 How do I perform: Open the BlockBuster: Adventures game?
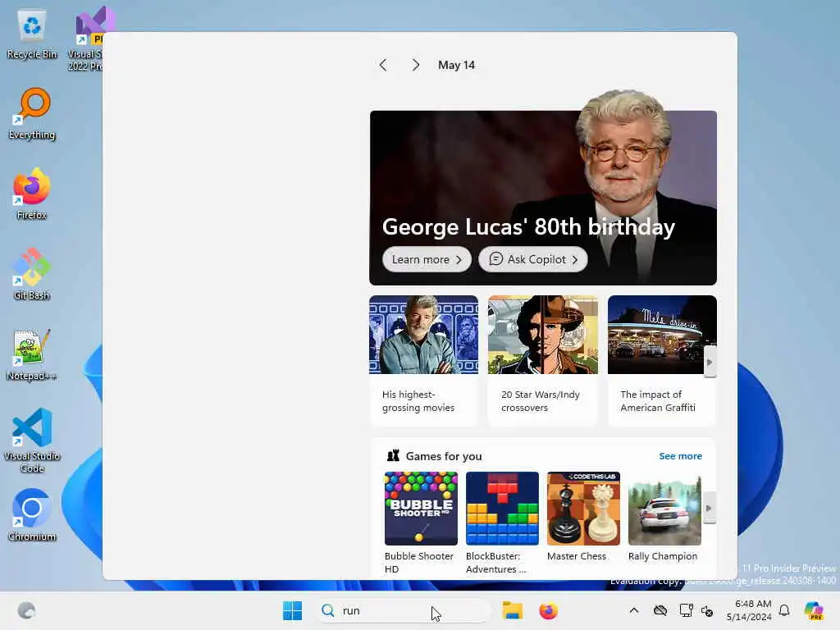click(x=502, y=523)
